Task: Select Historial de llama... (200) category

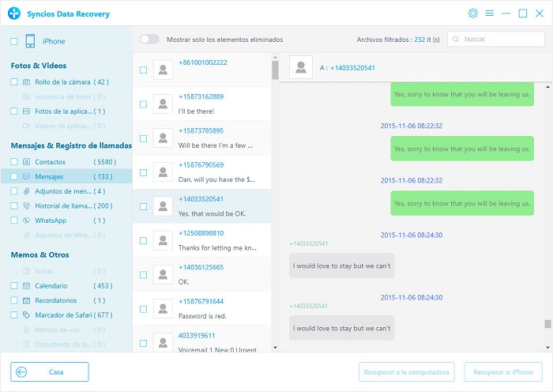Action: click(66, 205)
